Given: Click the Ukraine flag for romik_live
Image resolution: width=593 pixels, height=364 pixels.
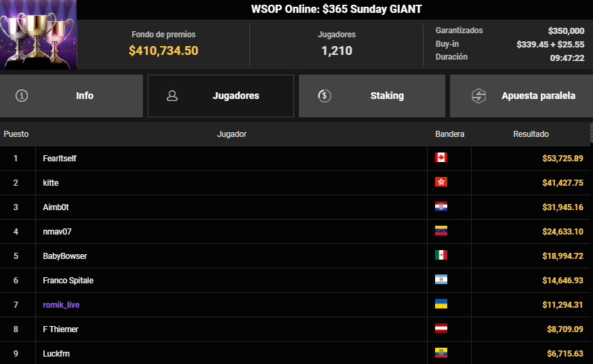Looking at the screenshot, I should coord(441,304).
